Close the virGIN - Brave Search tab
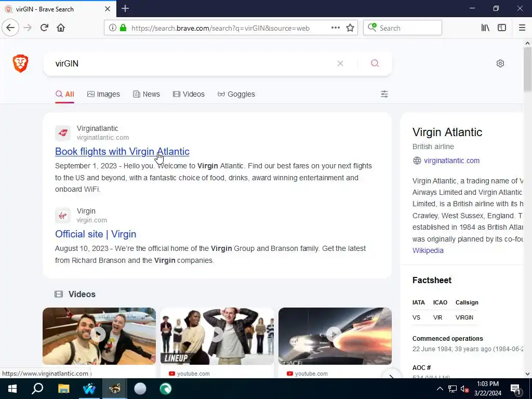 coord(108,9)
